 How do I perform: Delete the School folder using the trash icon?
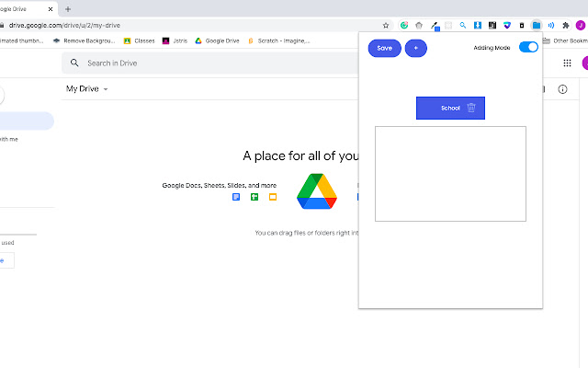pyautogui.click(x=471, y=108)
